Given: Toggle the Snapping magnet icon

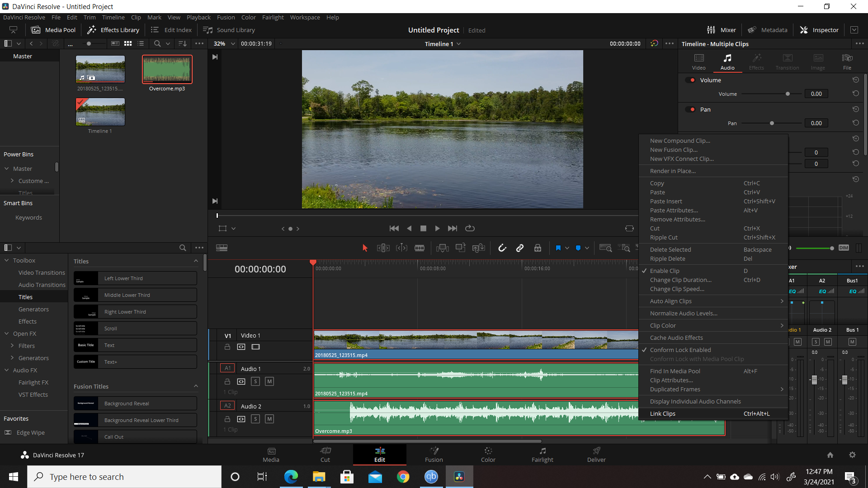Looking at the screenshot, I should (502, 248).
